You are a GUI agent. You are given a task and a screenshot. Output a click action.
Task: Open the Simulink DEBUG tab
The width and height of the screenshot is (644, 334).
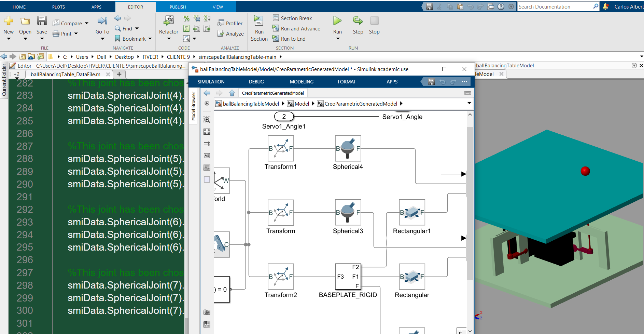(256, 82)
